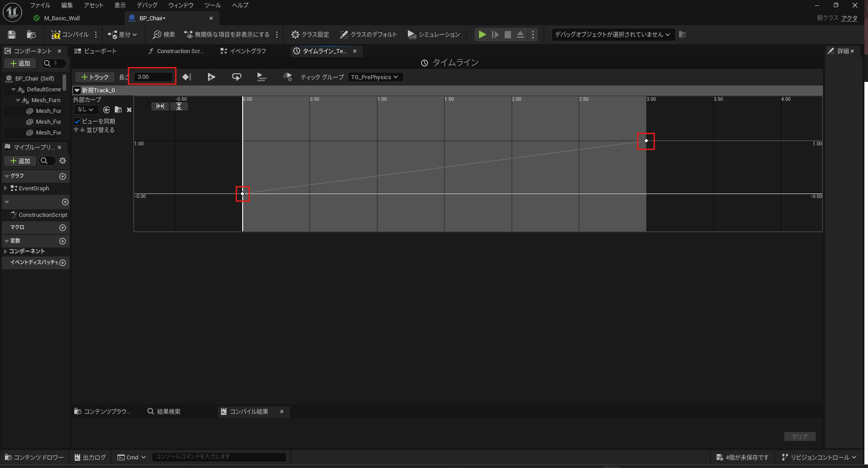Image resolution: width=868 pixels, height=468 pixels.
Task: Click the use last keyframe icon
Action: (187, 77)
